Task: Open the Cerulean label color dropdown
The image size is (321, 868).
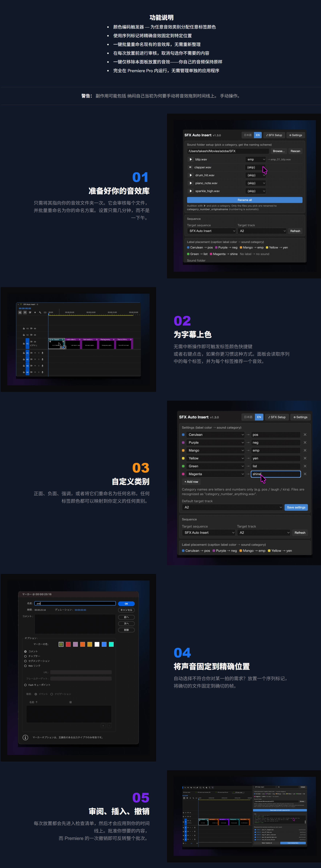Action: (215, 435)
